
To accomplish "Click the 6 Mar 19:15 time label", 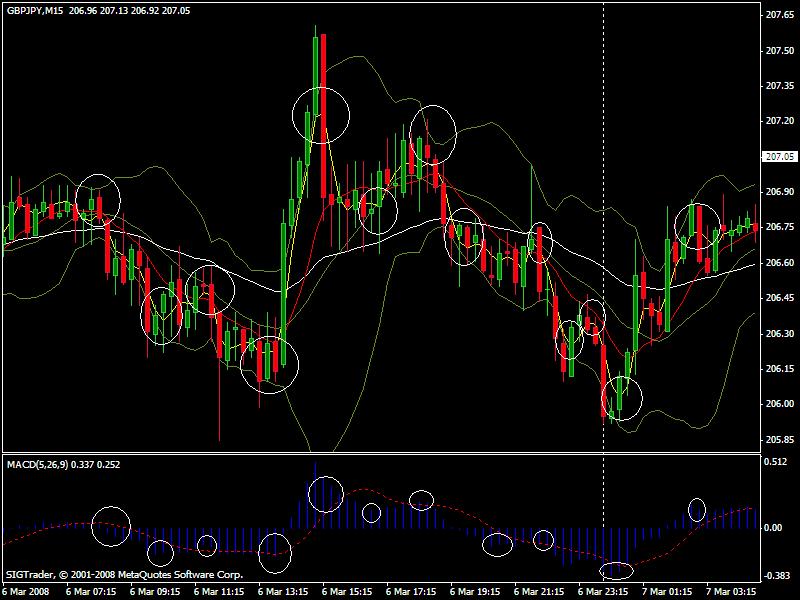I will click(x=475, y=592).
